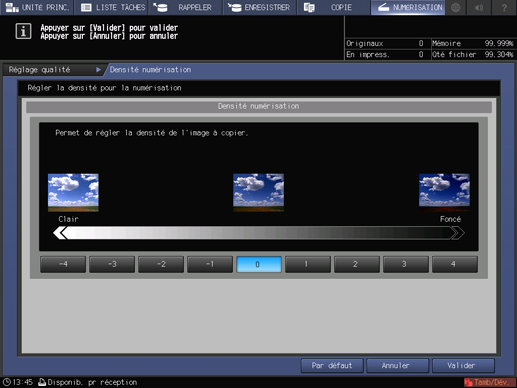
Task: Click the info icon beside the instructions
Action: (x=23, y=32)
